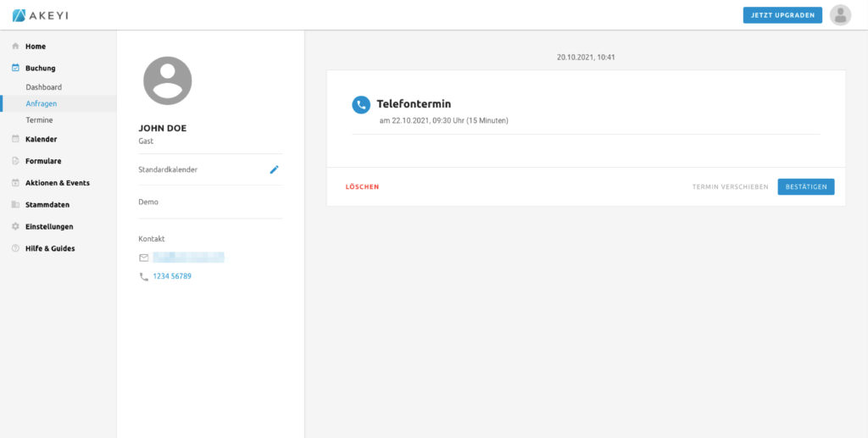
Task: Call the phone number 1234 56789
Action: (x=172, y=276)
